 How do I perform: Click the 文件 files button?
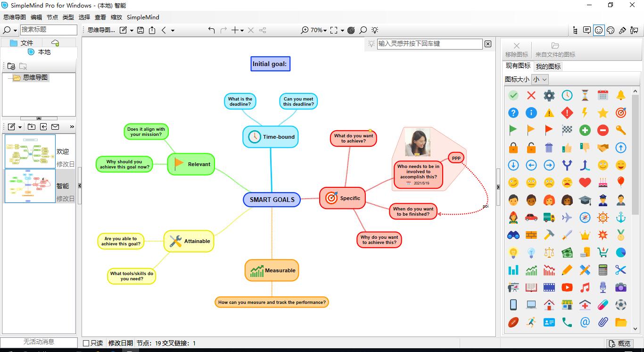pos(22,43)
